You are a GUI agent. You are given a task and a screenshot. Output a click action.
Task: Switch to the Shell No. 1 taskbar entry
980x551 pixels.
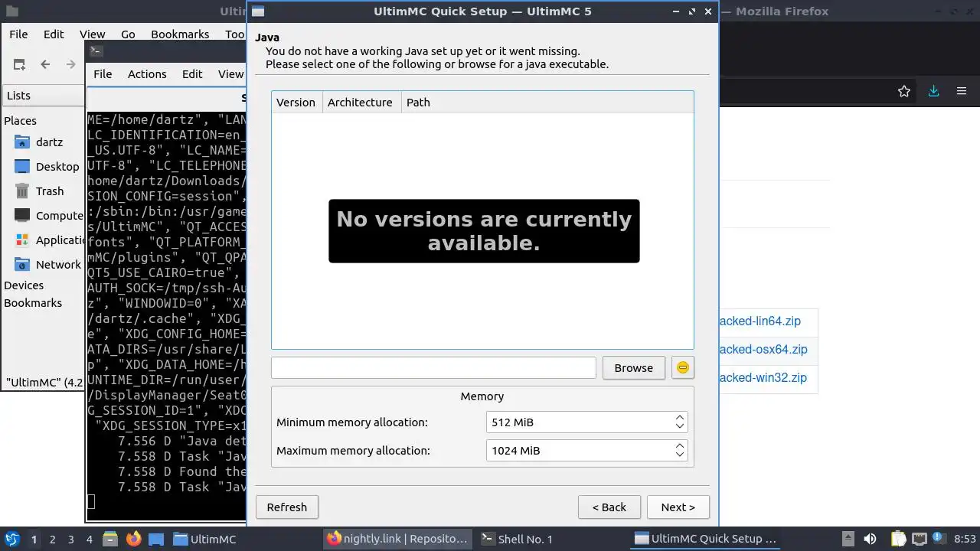550,540
